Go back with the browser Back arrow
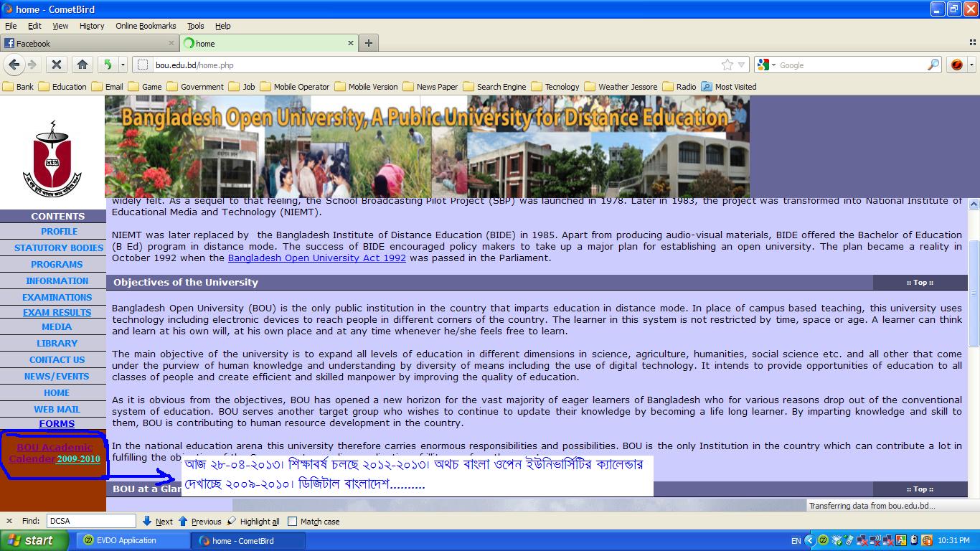 [14, 65]
